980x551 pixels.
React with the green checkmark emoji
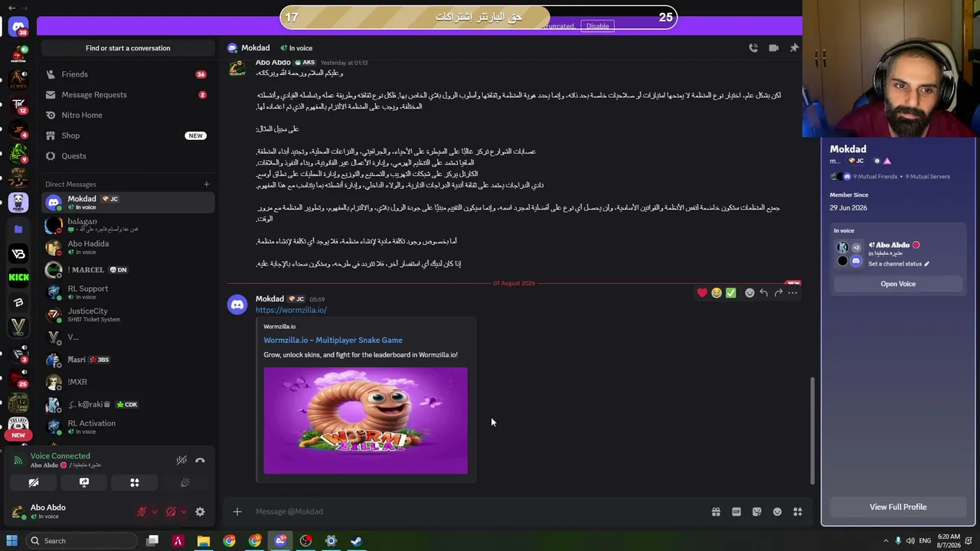pyautogui.click(x=731, y=292)
